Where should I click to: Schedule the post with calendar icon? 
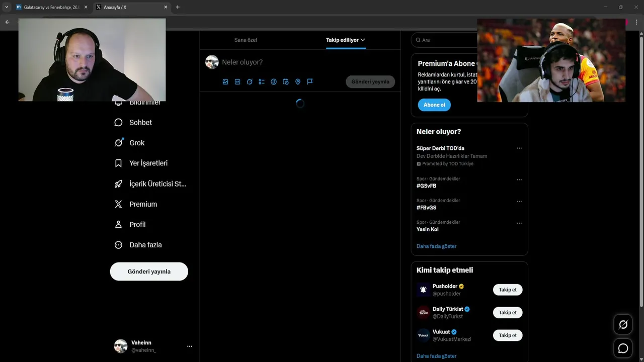click(x=286, y=81)
